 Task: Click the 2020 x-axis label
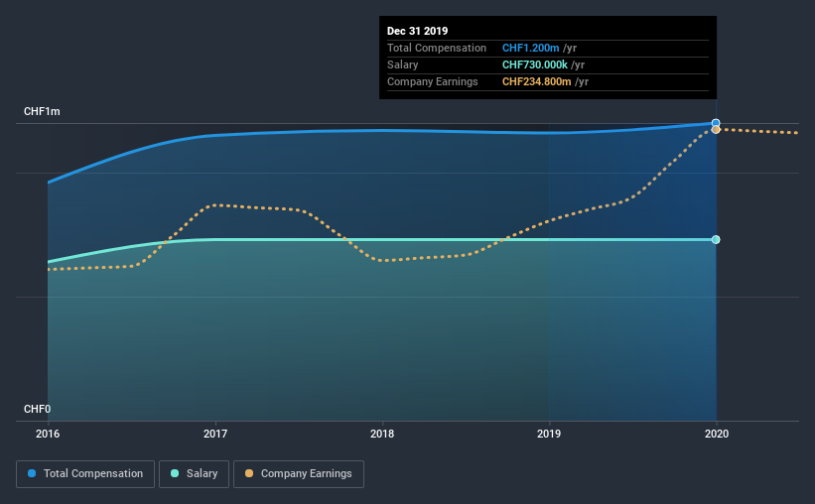717,434
